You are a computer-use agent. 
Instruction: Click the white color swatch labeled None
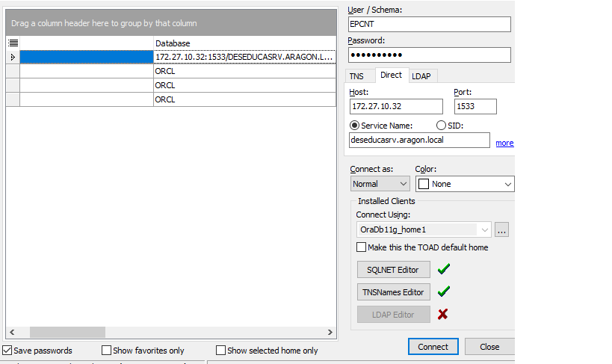pos(423,184)
